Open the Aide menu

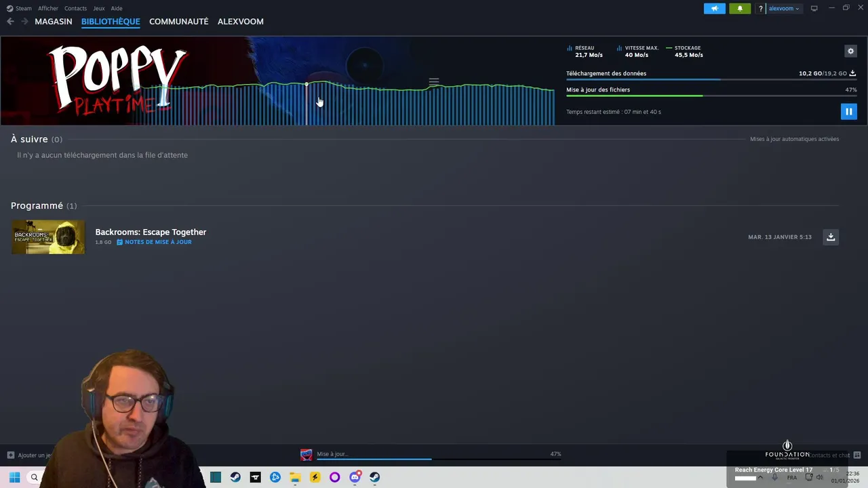pyautogui.click(x=117, y=8)
